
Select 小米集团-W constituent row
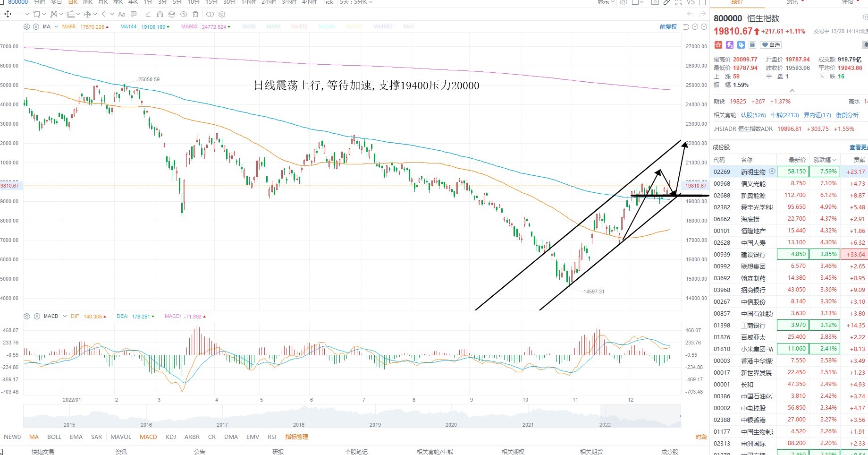point(789,349)
